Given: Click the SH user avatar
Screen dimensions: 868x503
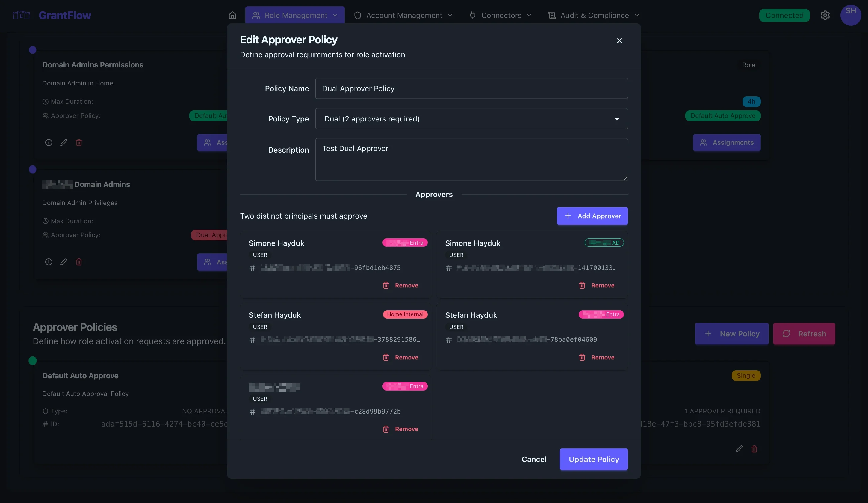Looking at the screenshot, I should click(x=850, y=15).
